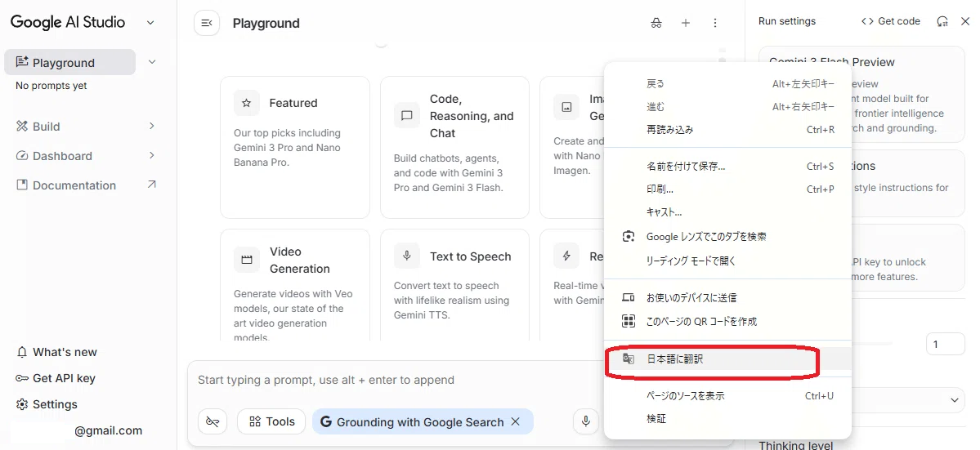
Task: Click the Settings gear icon
Action: [22, 404]
